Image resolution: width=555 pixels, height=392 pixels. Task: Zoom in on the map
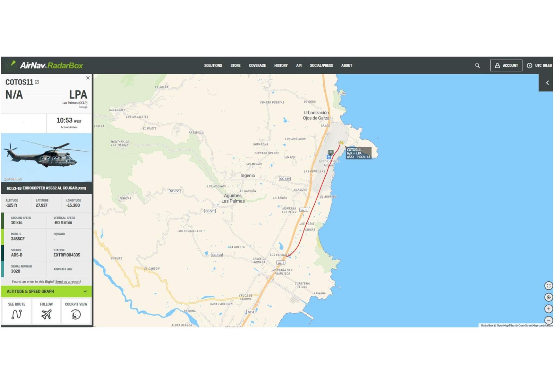coord(548,309)
